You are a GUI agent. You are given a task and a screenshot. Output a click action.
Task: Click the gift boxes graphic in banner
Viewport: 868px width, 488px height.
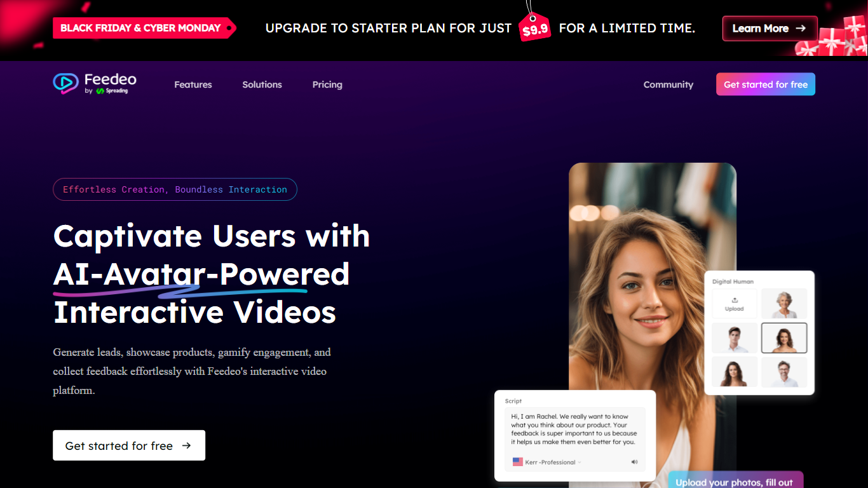837,37
